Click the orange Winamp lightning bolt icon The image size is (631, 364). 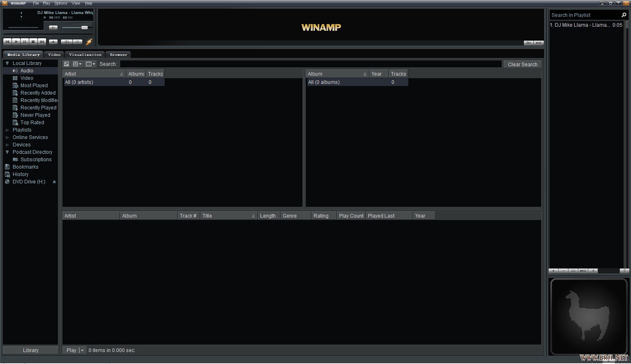coord(89,42)
